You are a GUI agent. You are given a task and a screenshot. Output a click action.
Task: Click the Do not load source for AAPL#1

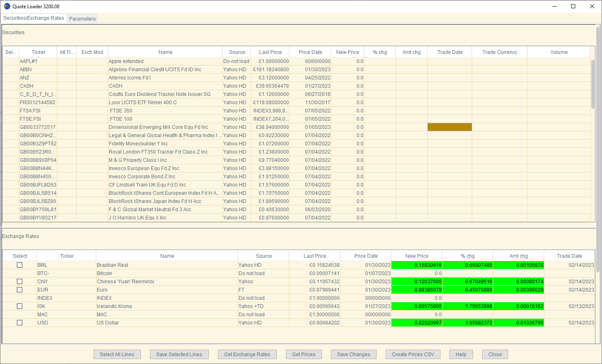237,61
